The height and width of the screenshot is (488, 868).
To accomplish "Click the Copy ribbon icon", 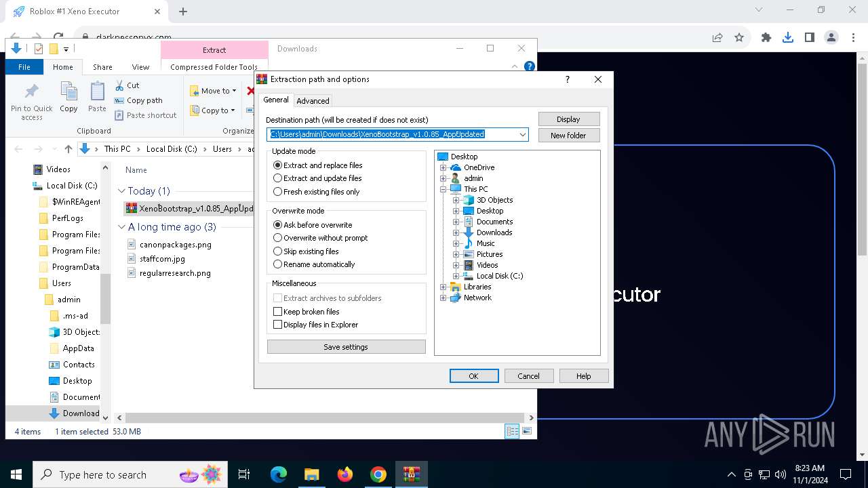I will tap(68, 97).
